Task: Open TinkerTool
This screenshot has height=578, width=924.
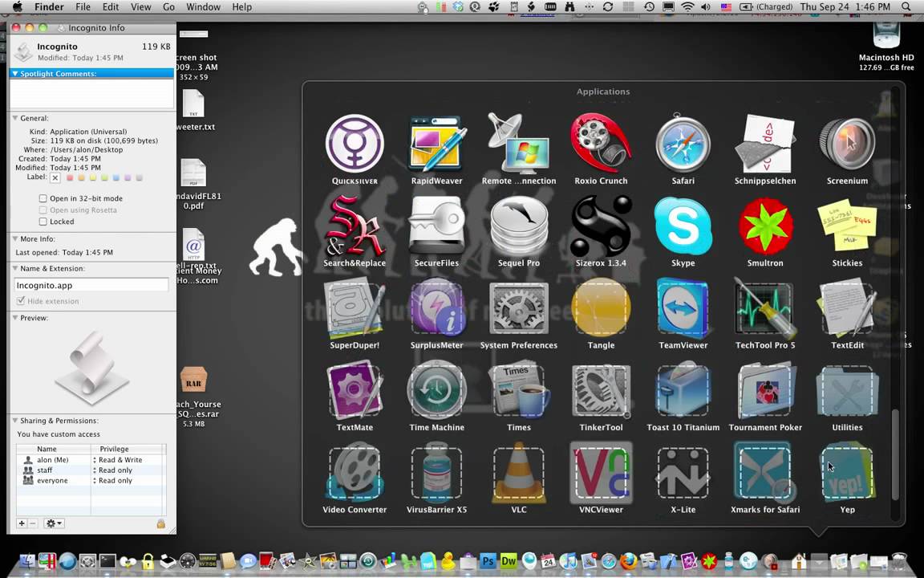Action: click(x=601, y=390)
